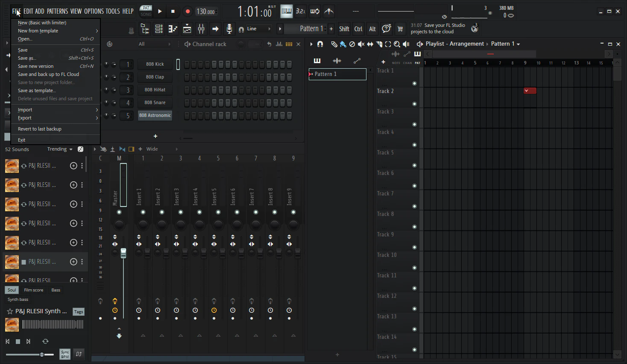
Task: Click the microphone recording icon
Action: click(x=229, y=29)
